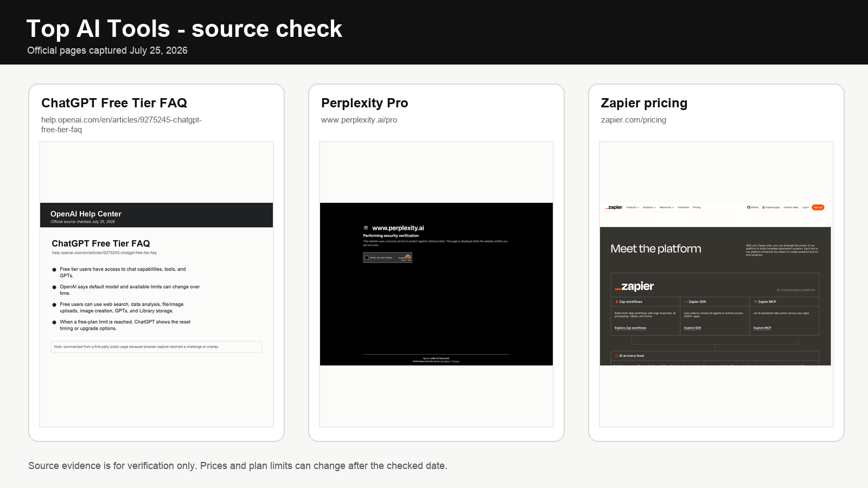This screenshot has height=488, width=868.
Task: Open the Enterprise menu item in Zapier nav
Action: 684,207
